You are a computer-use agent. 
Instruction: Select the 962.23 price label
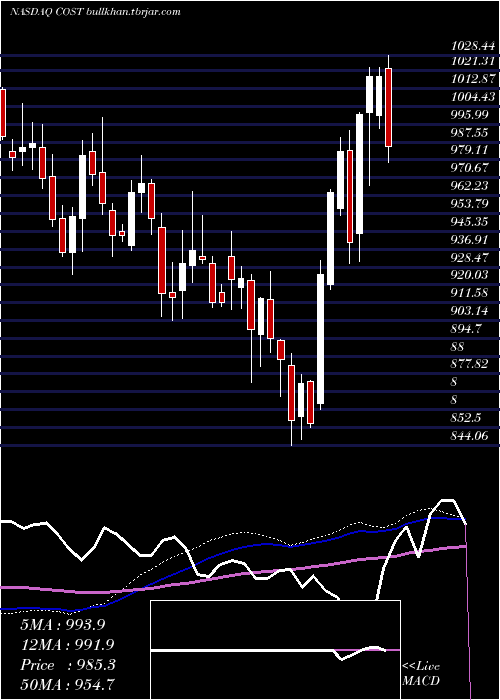(x=470, y=186)
